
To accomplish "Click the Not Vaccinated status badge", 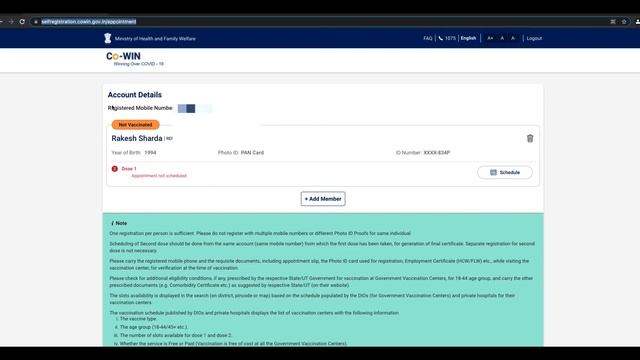I will point(135,124).
